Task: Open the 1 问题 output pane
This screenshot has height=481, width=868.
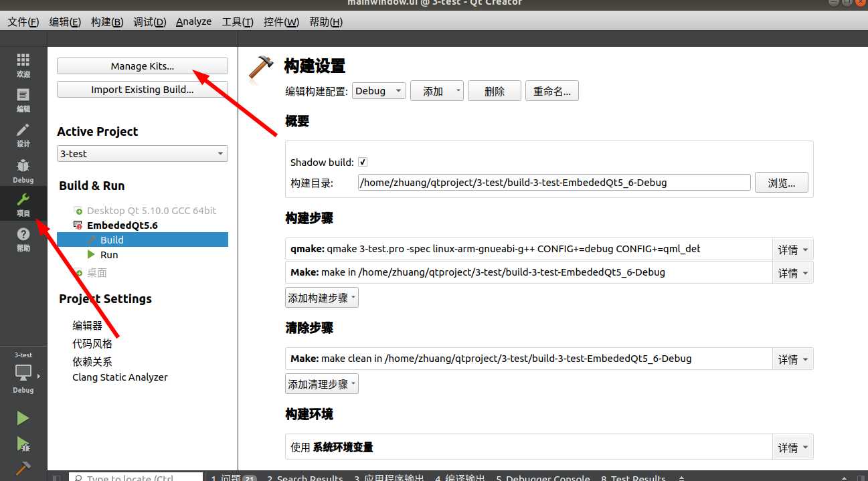Action: click(234, 478)
